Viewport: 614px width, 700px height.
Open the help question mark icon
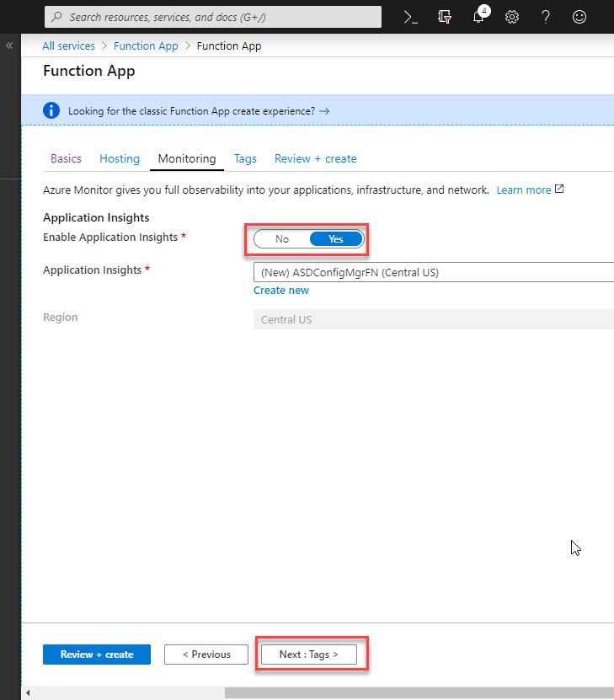(x=545, y=17)
